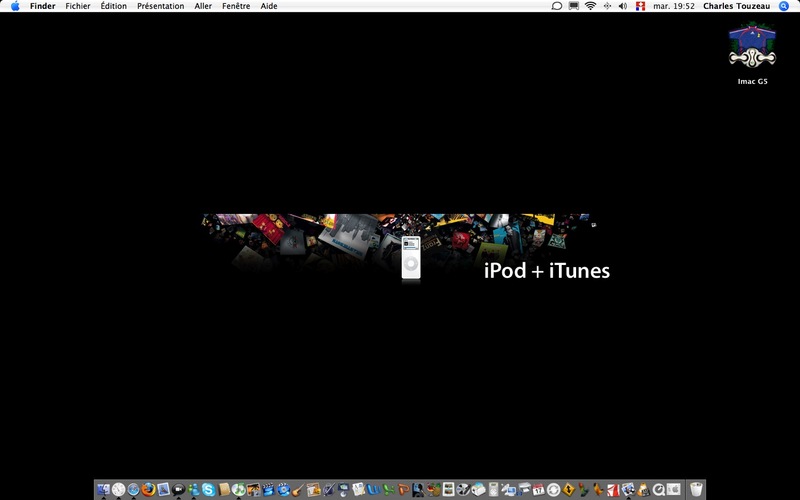Open MSN Messenger in the Dock
Image resolution: width=800 pixels, height=500 pixels.
click(194, 489)
